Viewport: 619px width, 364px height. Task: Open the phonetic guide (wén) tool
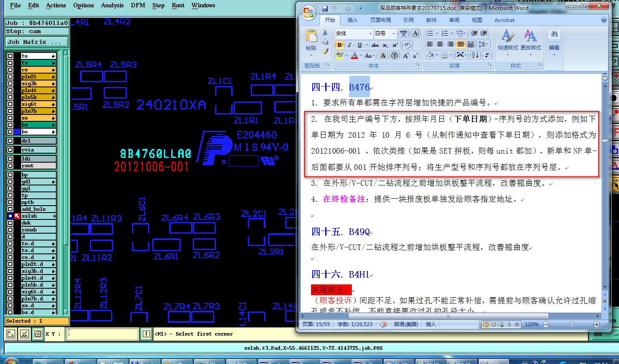[403, 33]
